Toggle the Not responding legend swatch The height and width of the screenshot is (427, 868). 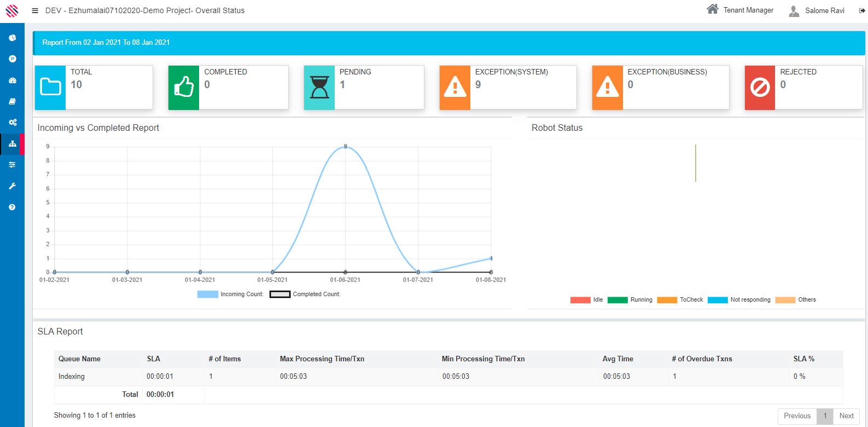coord(718,300)
